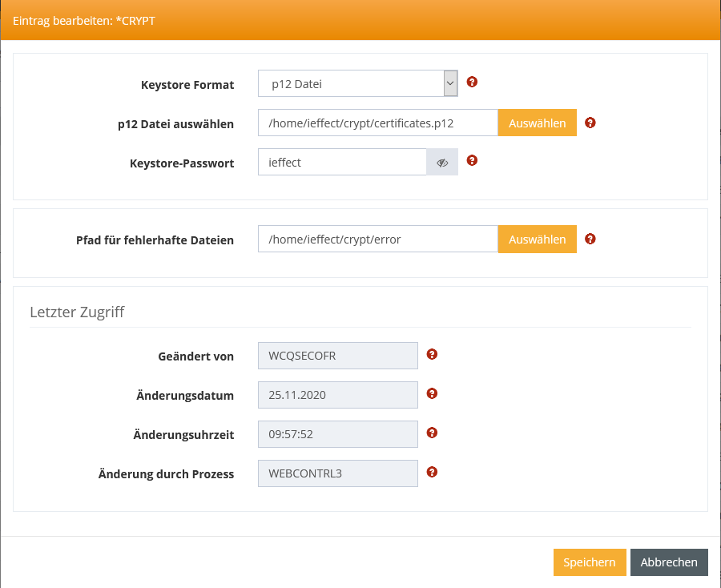Show help for Pfad für fehlerhafte Dateien
The width and height of the screenshot is (721, 588).
[x=590, y=239]
